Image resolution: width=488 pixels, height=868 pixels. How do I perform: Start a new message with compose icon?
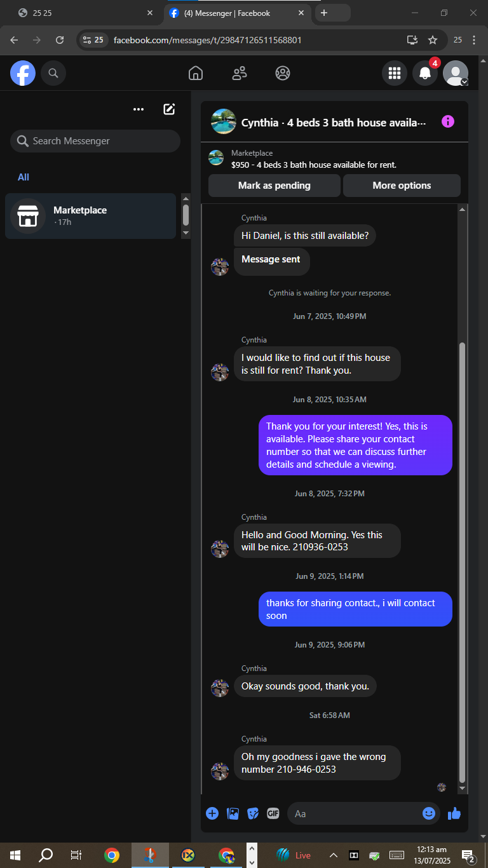tap(169, 109)
